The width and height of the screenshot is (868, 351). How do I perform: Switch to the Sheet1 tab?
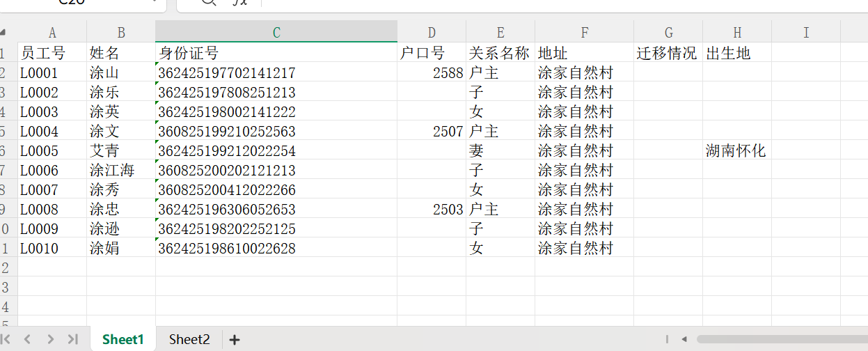click(x=123, y=339)
